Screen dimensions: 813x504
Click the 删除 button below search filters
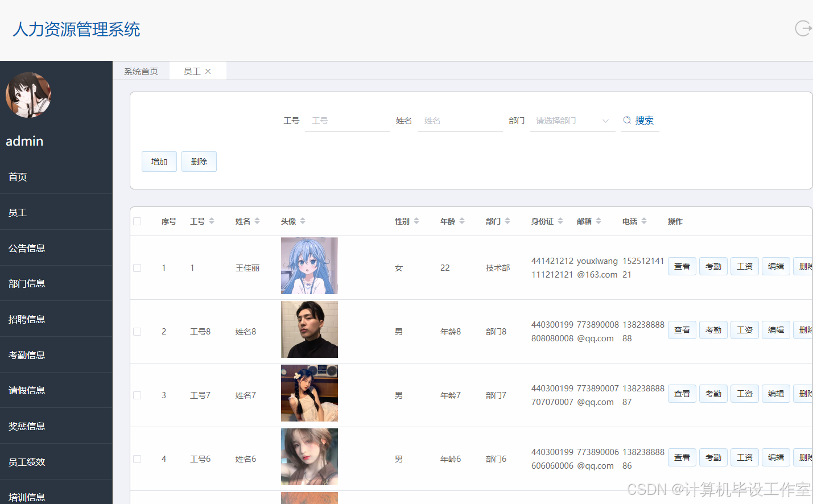[199, 162]
